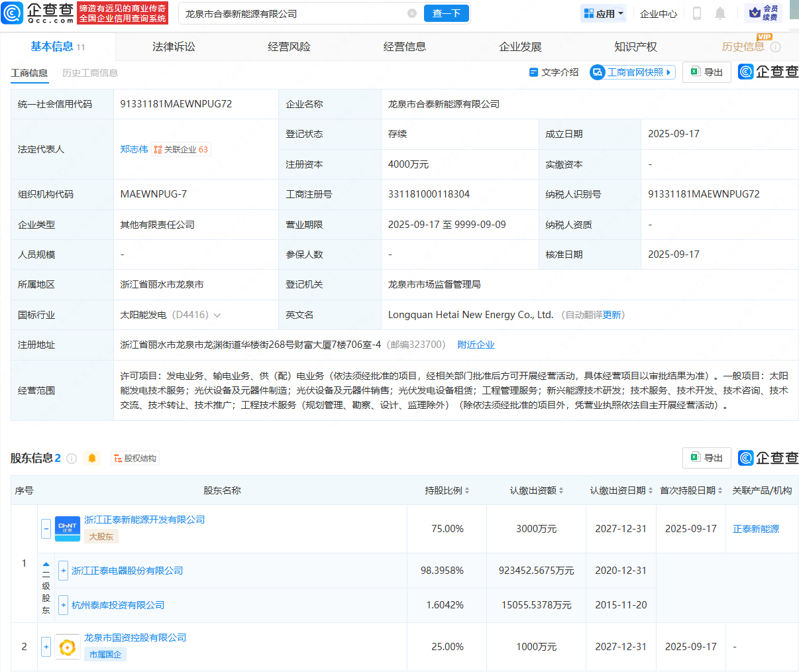
Task: Click the mobile phone icon in top bar
Action: coord(696,13)
